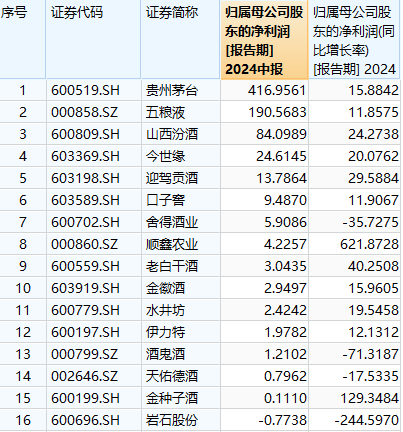Select stock code 600519.SH

click(x=85, y=90)
